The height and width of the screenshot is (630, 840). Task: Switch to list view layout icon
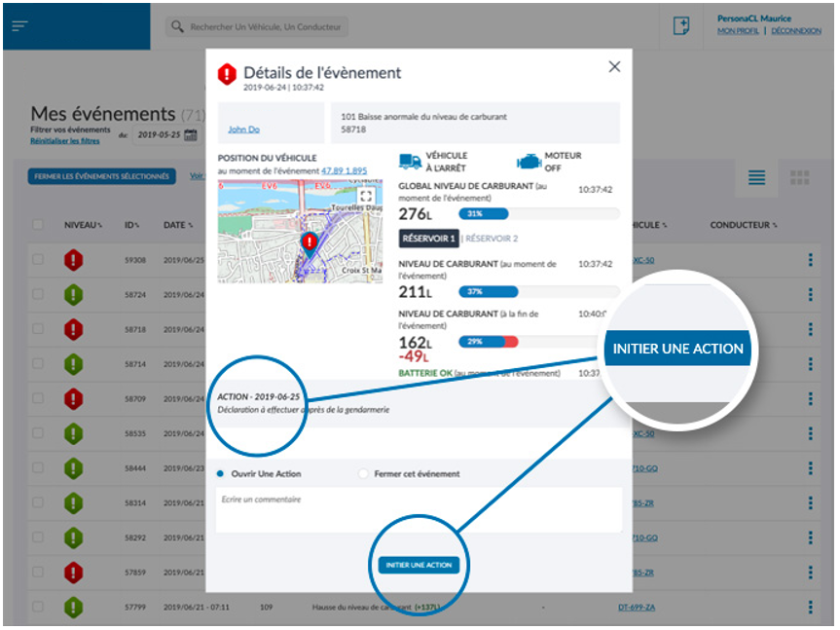[x=756, y=177]
